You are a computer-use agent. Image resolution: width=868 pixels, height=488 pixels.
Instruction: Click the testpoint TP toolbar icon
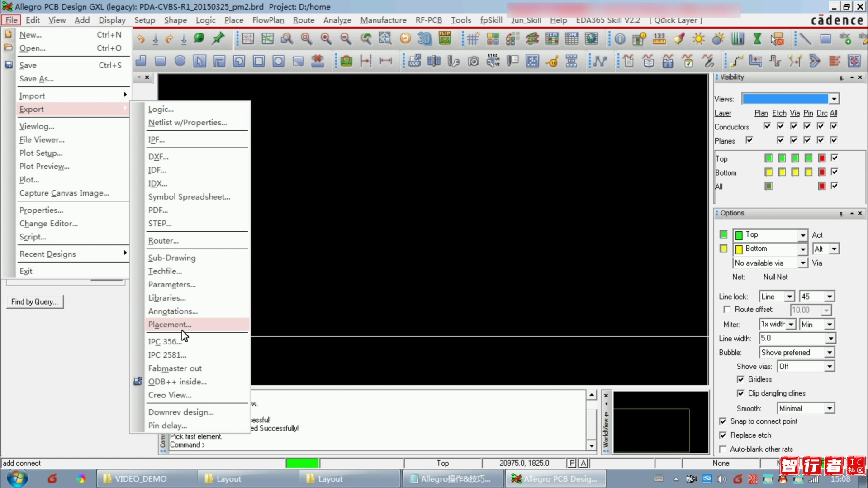[552, 61]
